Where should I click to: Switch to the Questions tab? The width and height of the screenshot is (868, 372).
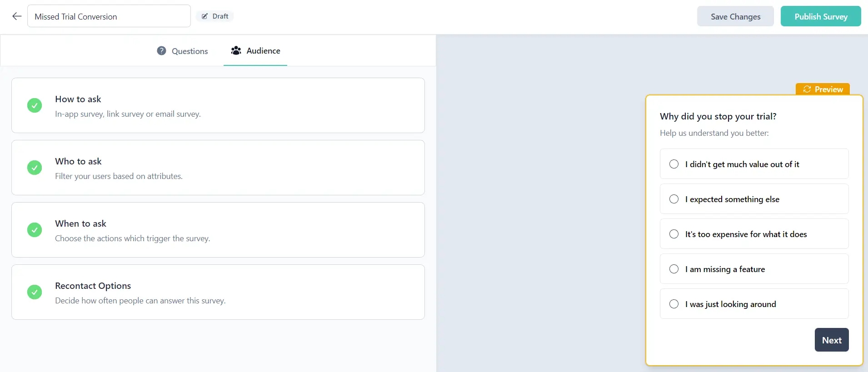[x=182, y=51]
